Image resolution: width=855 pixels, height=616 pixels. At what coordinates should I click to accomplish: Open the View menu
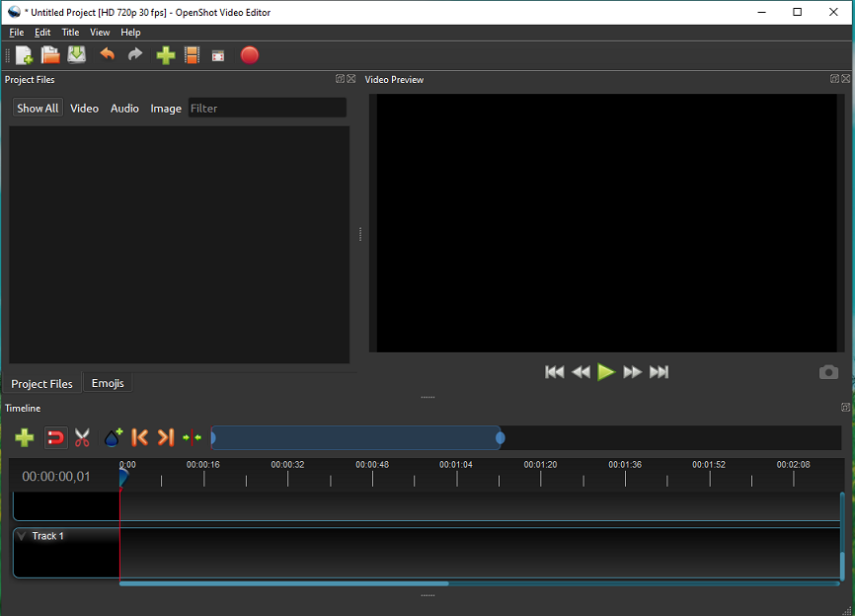(100, 33)
